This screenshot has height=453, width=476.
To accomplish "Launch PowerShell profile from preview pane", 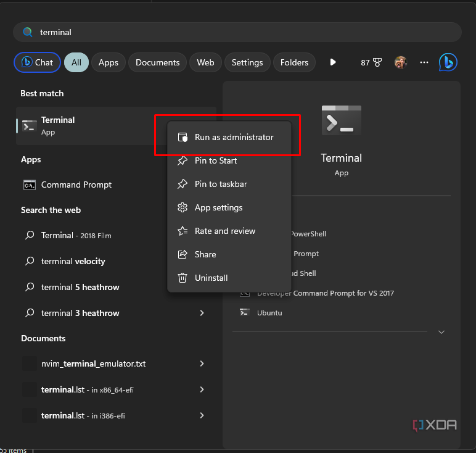I will pyautogui.click(x=308, y=234).
